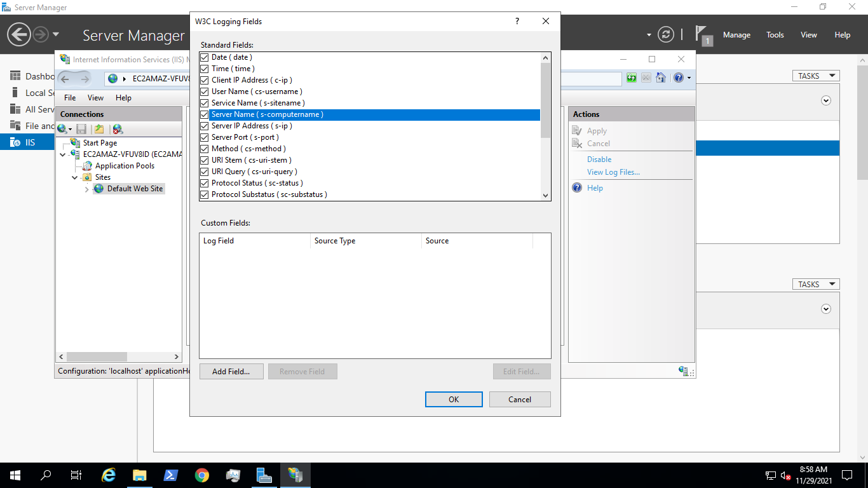This screenshot has height=488, width=868.
Task: Expand the Default Web Site tree node
Action: coord(87,189)
